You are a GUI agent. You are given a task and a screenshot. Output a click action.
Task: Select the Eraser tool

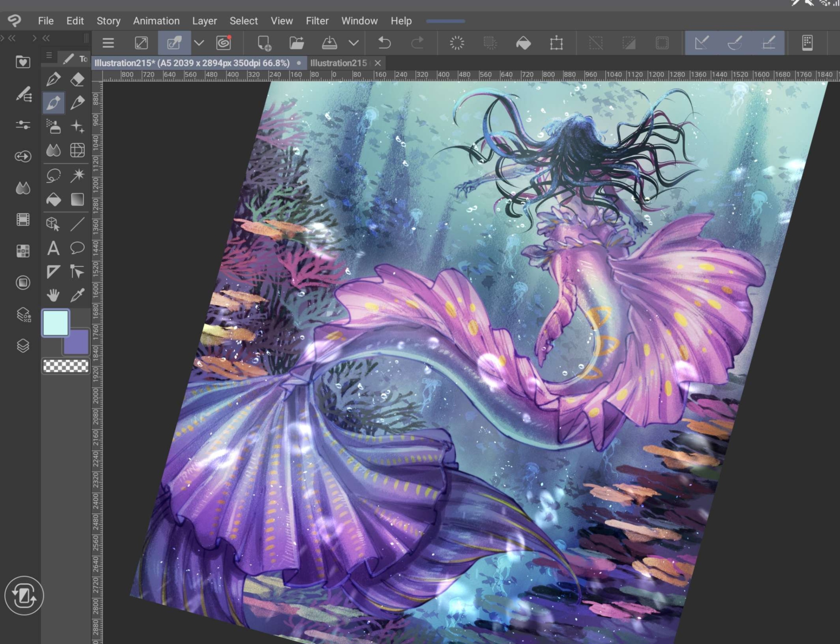(x=77, y=79)
